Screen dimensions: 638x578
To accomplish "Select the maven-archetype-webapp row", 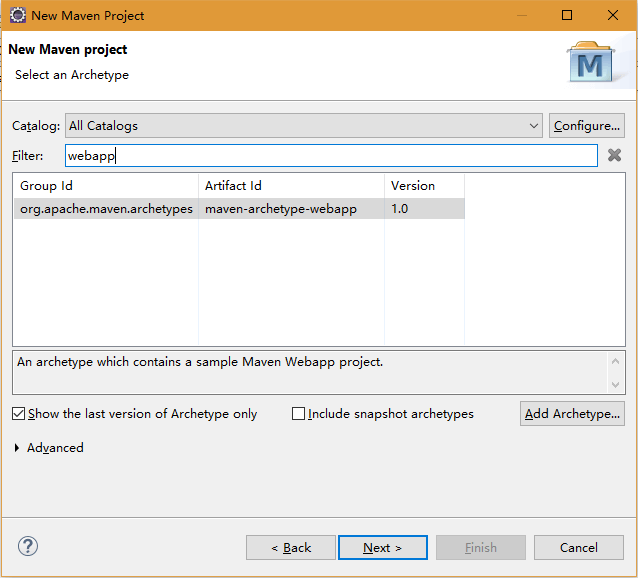I will [x=239, y=209].
